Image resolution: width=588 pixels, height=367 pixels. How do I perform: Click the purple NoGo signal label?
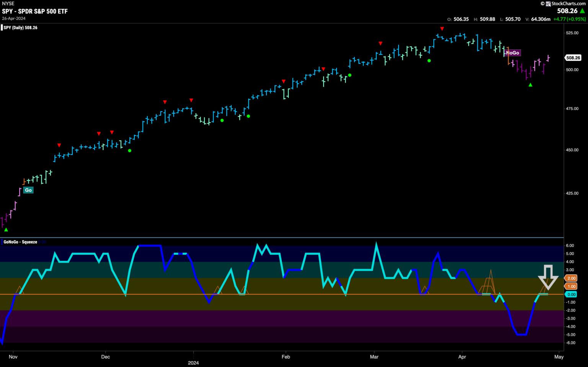513,53
